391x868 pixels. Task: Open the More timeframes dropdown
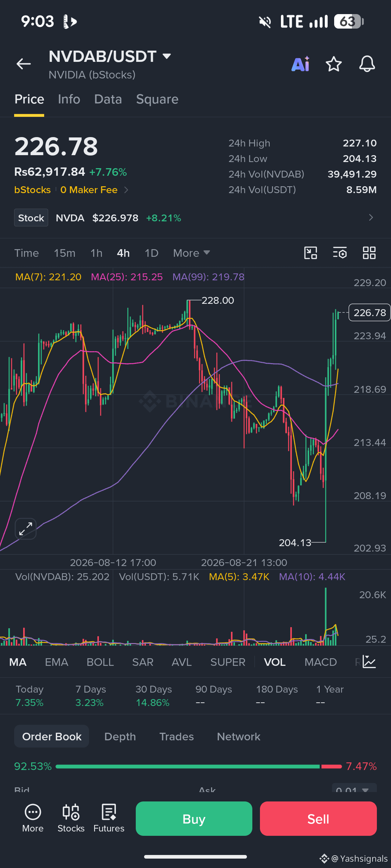(192, 253)
